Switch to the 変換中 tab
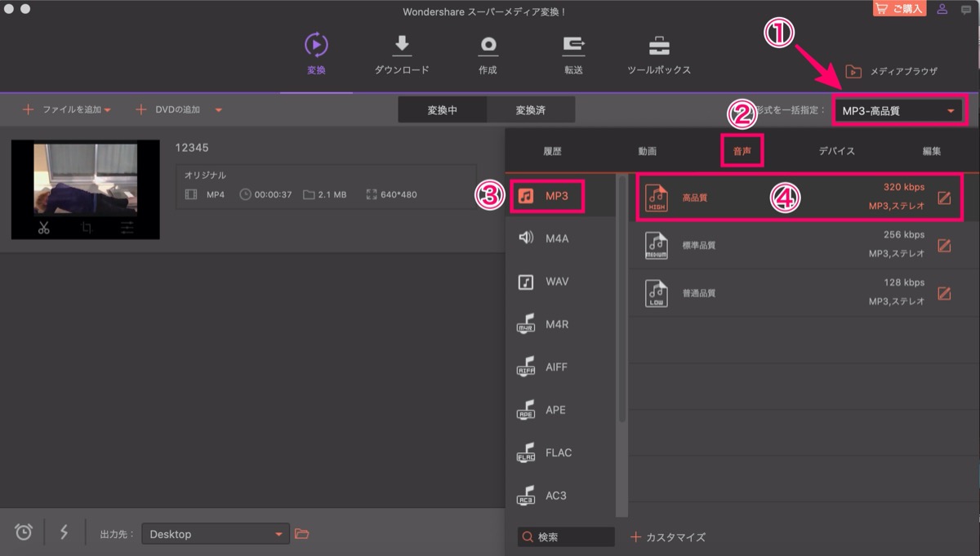 click(443, 110)
